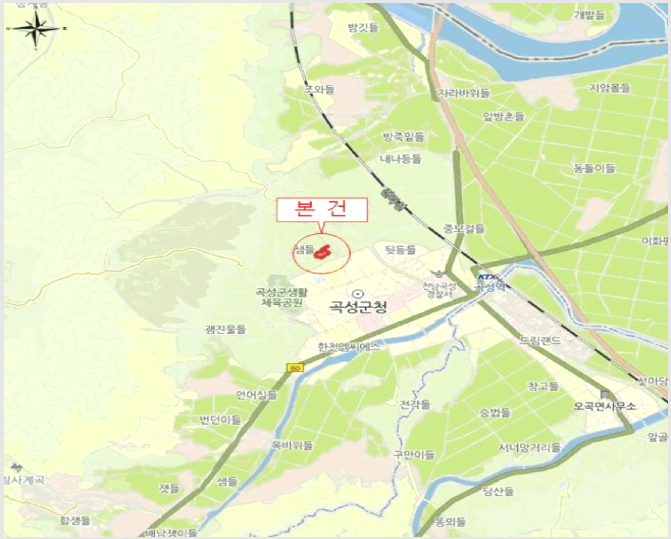
Task: Select the 오곡면사무소 text label
Action: click(605, 406)
